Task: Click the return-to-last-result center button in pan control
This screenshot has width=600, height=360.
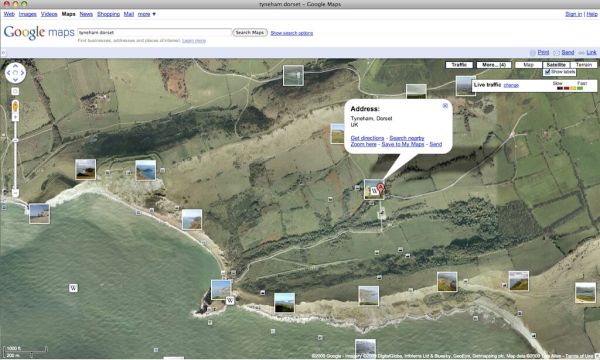Action: pos(15,73)
